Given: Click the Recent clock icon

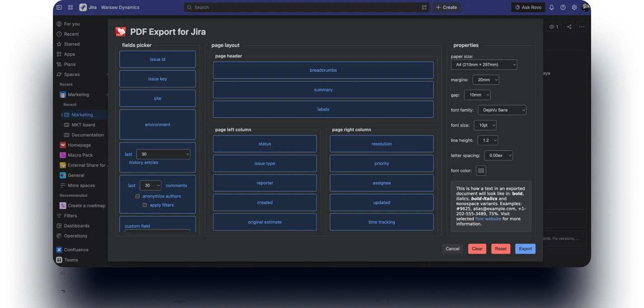Looking at the screenshot, I should (x=59, y=34).
